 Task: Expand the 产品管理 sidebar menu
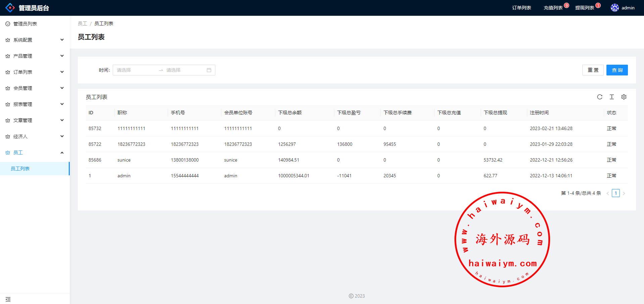pyautogui.click(x=35, y=56)
